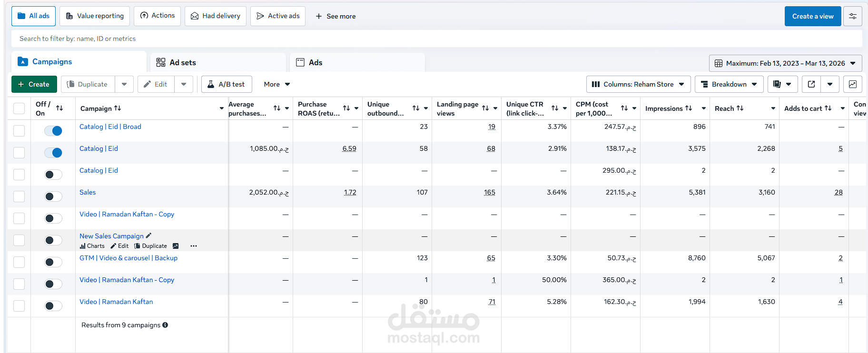Click the reports dropdown icon beside Breakdown
The image size is (868, 353).
pos(781,84)
